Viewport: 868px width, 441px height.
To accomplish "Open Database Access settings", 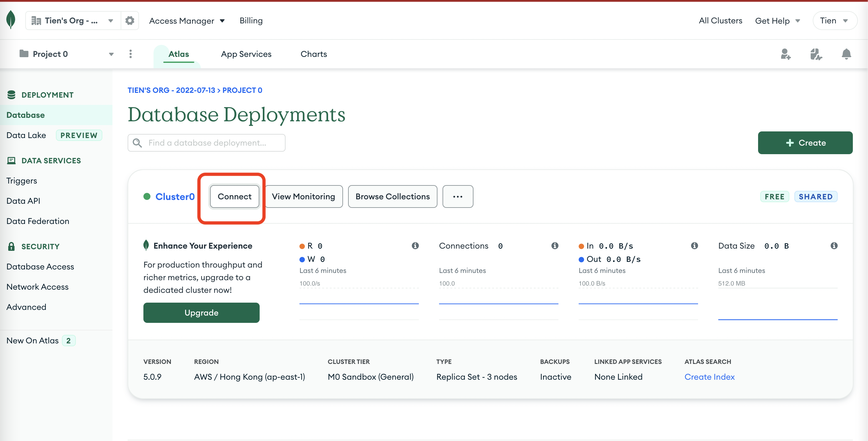I will point(40,267).
